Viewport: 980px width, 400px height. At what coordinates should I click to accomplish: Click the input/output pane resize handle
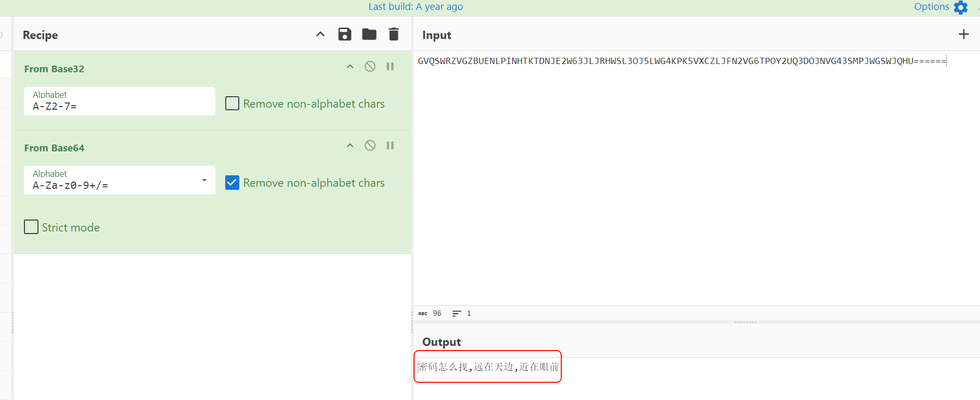click(x=745, y=322)
